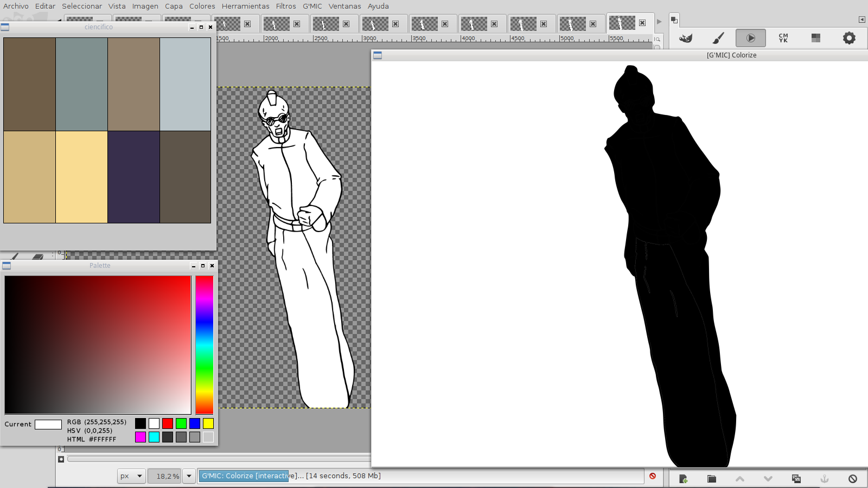868x488 pixels.
Task: Cancel the G'MIC Colorize operation in progress
Action: pyautogui.click(x=653, y=476)
